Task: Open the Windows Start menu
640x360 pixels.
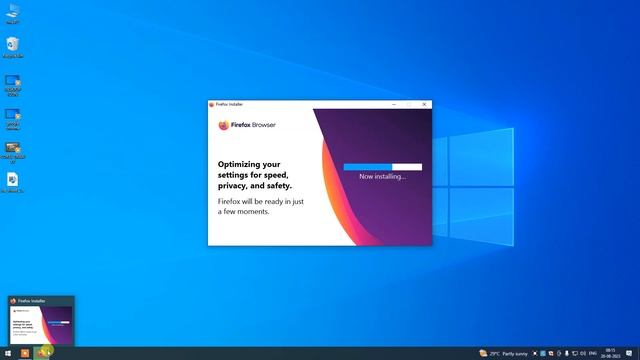Action: point(8,353)
